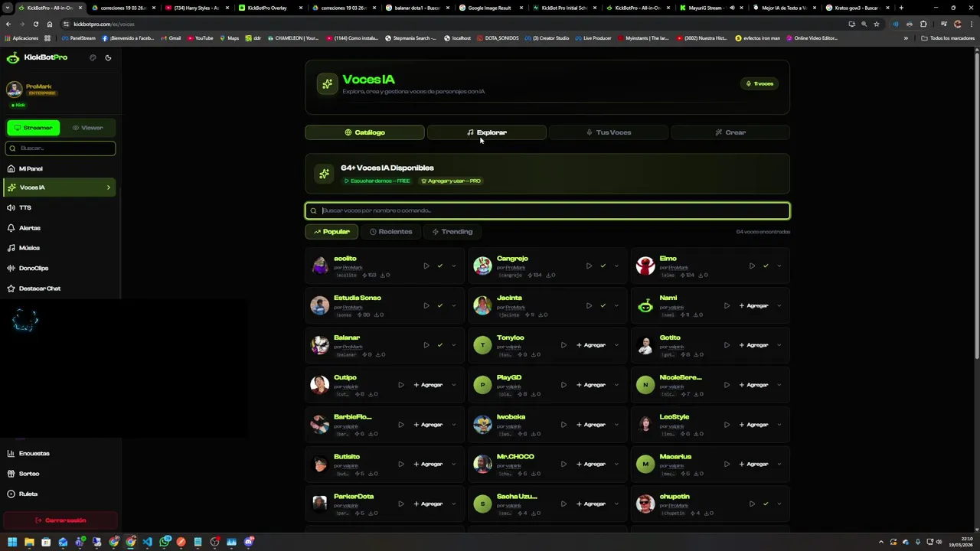
Task: Add the Gotito voice with Agregar
Action: click(753, 345)
